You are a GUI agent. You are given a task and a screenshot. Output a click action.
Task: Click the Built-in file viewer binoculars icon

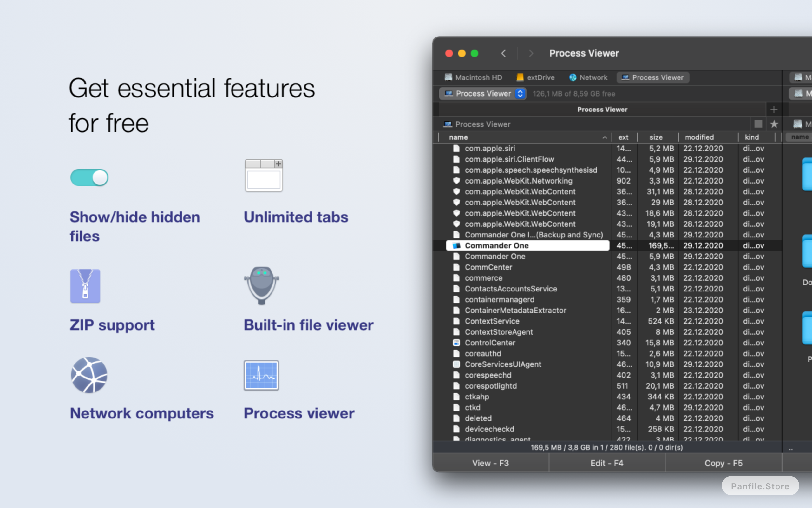click(262, 285)
